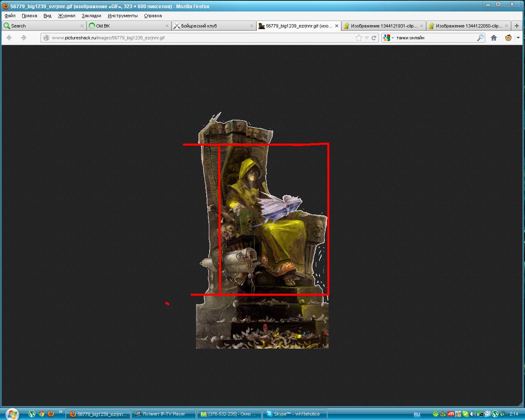
Task: Launch Chrome from quick launch
Action: tap(41, 414)
